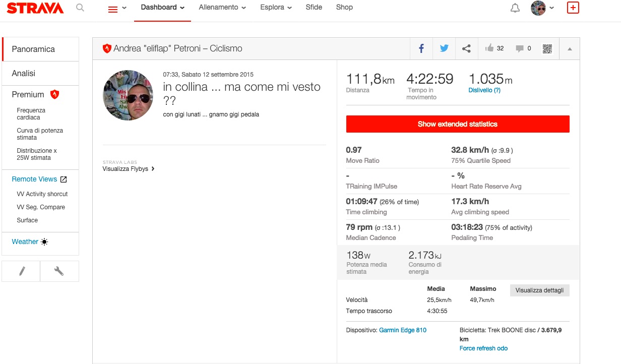The image size is (621, 364).
Task: Share activity on Facebook
Action: point(421,48)
